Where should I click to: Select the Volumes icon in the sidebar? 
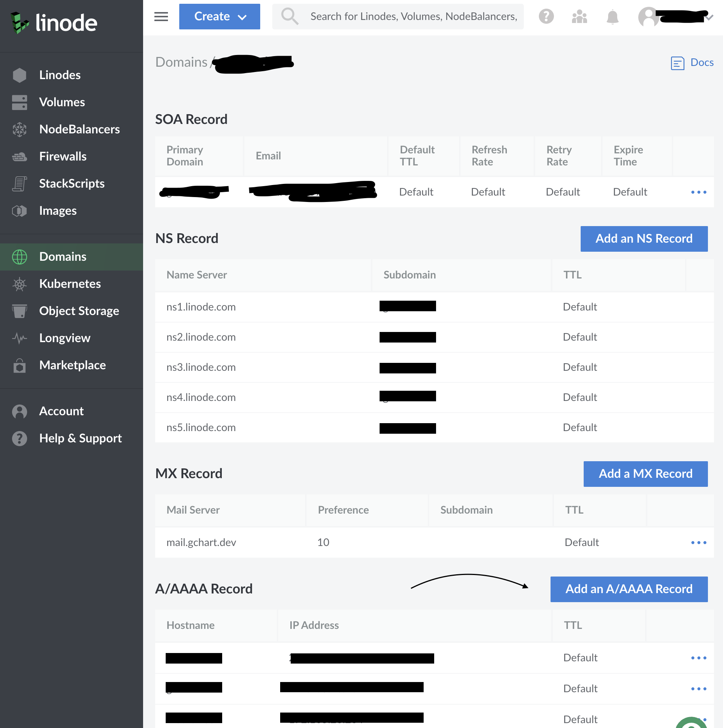pos(20,102)
